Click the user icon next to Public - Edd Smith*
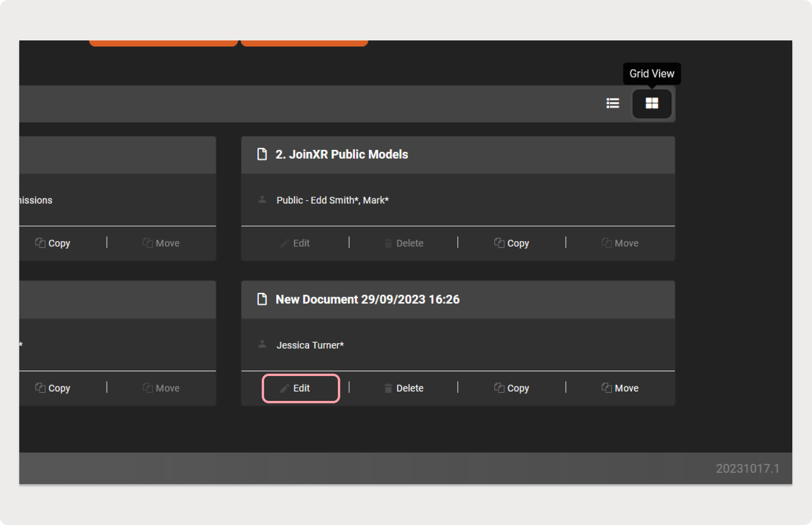 [262, 200]
